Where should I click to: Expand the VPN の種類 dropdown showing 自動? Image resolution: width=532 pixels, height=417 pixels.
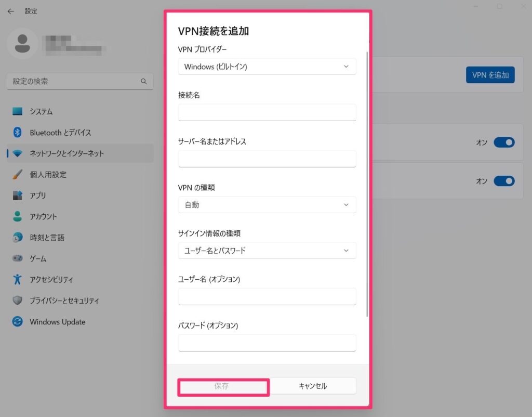coord(267,205)
